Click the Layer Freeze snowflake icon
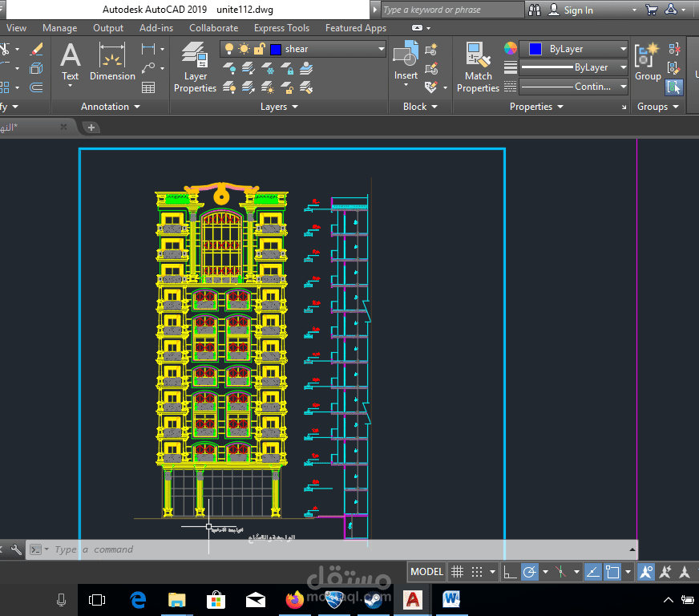699x616 pixels. pyautogui.click(x=268, y=68)
